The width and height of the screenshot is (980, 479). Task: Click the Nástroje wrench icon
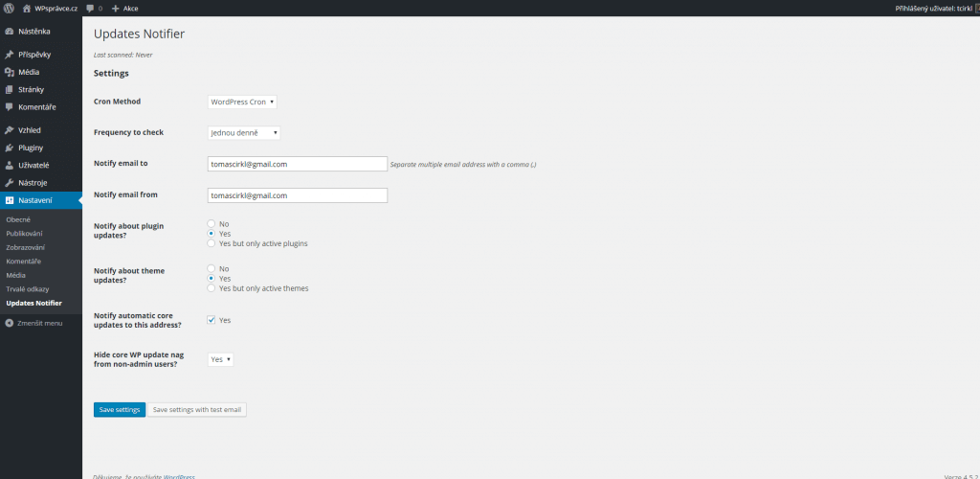(x=9, y=183)
